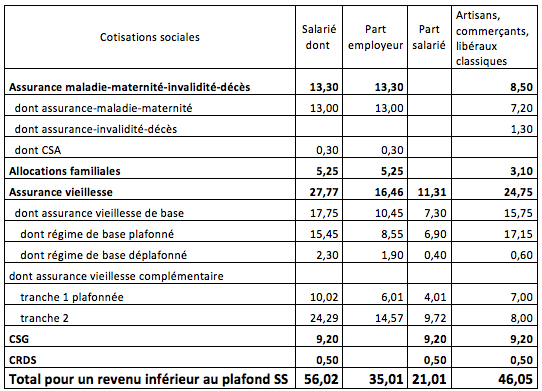Click value 6,90 in base plafonné row

click(x=435, y=234)
